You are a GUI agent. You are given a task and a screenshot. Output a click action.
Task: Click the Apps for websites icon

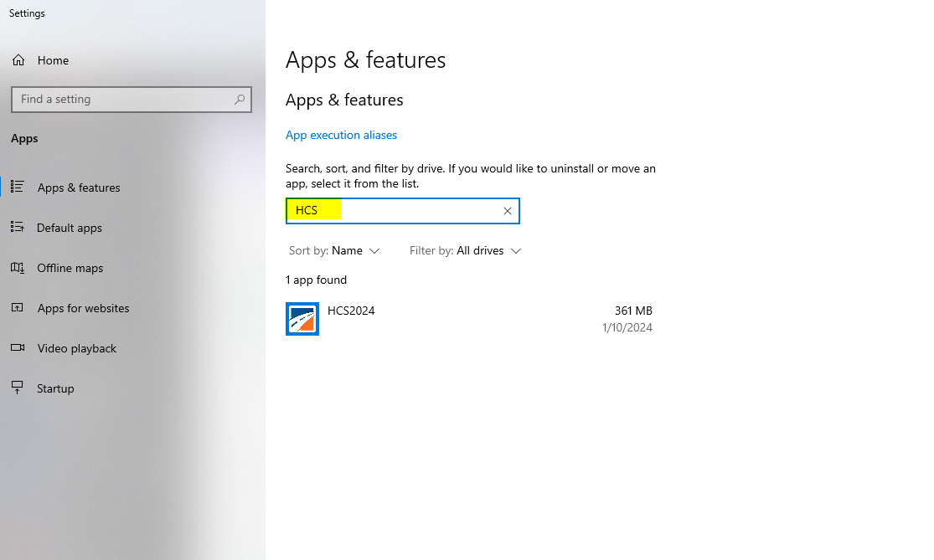18,308
